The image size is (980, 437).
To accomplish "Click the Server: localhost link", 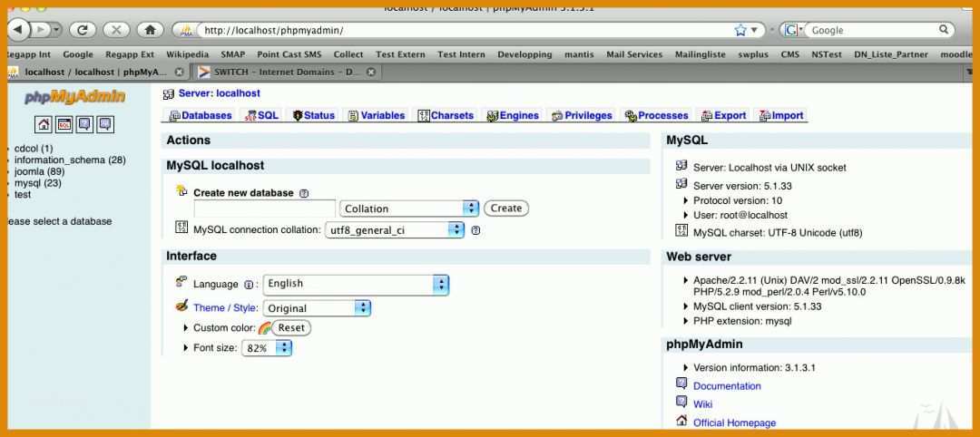I will tap(220, 93).
